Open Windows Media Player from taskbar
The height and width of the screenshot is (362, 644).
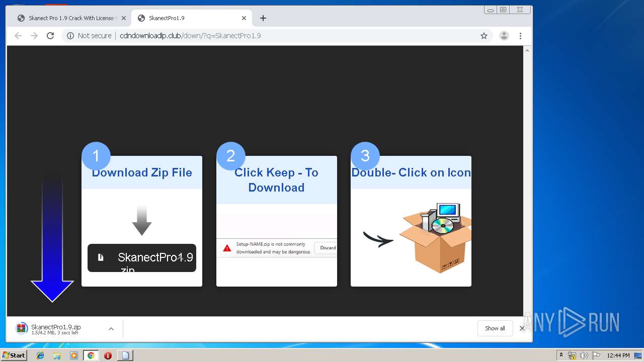click(74, 355)
